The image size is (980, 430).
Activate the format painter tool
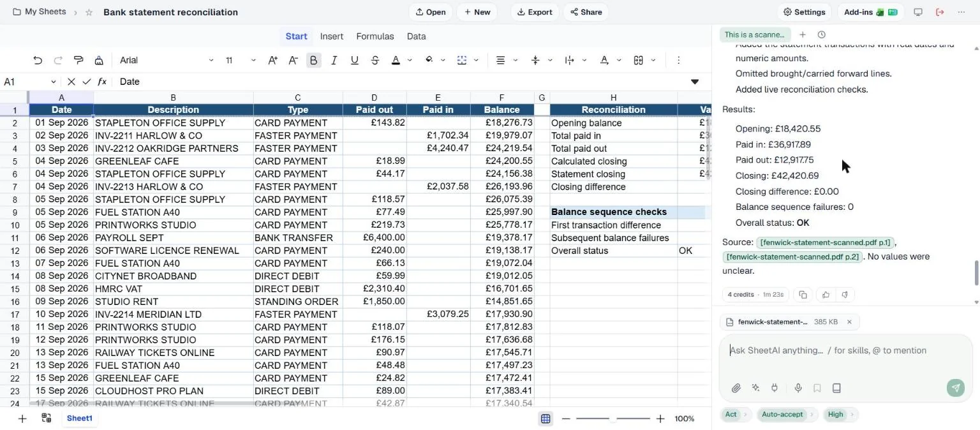pyautogui.click(x=78, y=60)
